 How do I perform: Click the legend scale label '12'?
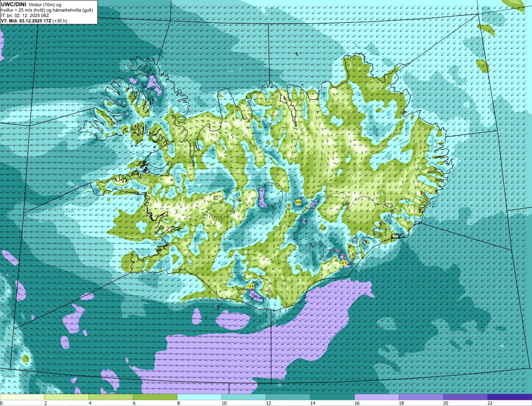click(x=268, y=403)
